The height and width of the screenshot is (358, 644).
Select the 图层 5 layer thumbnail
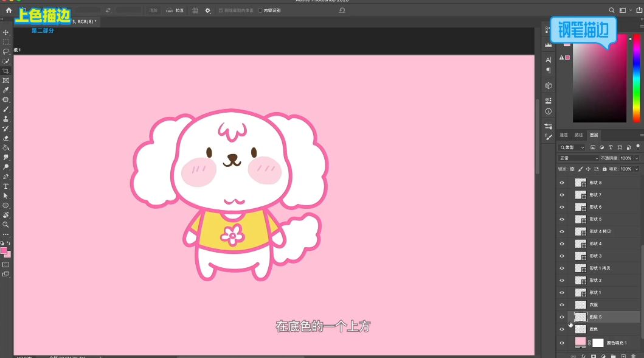coord(580,317)
